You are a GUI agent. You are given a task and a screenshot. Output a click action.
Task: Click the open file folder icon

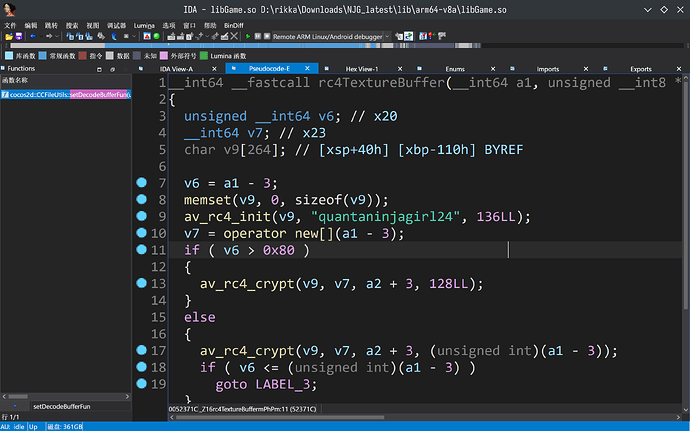coord(9,36)
